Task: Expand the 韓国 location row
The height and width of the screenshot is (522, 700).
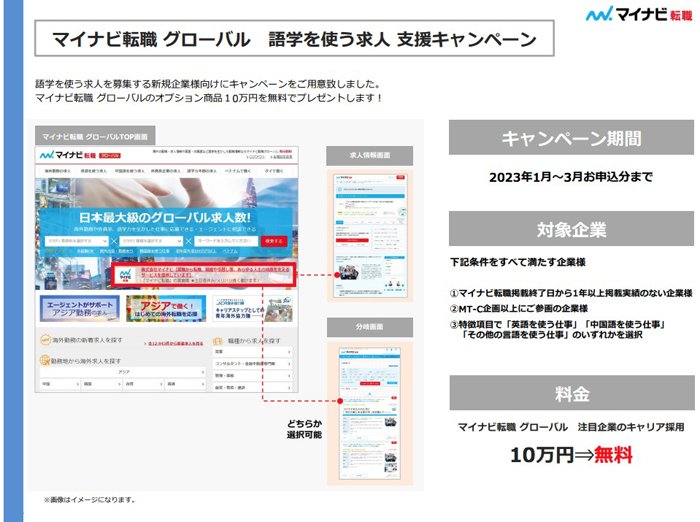Action: pyautogui.click(x=102, y=384)
